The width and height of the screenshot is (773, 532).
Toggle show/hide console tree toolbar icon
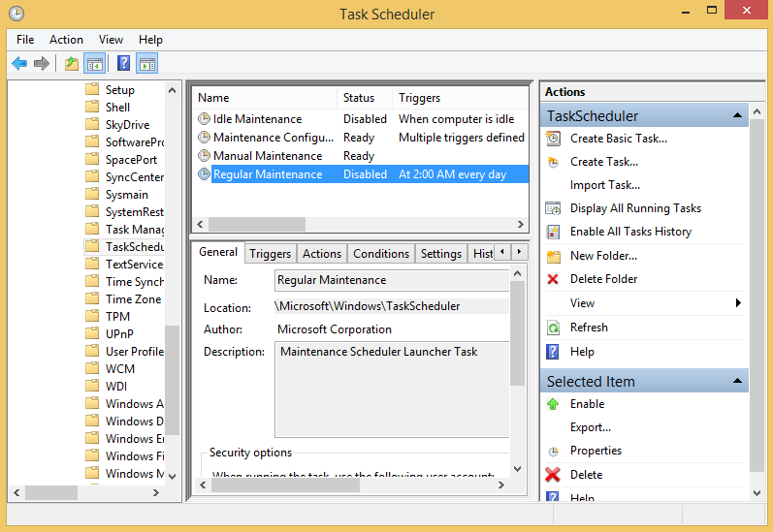(x=95, y=64)
